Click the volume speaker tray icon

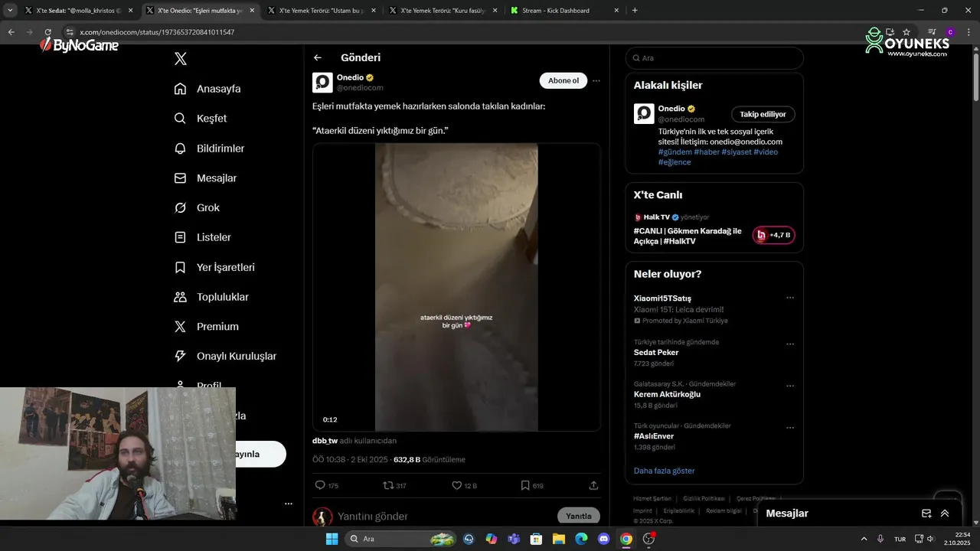tap(931, 539)
